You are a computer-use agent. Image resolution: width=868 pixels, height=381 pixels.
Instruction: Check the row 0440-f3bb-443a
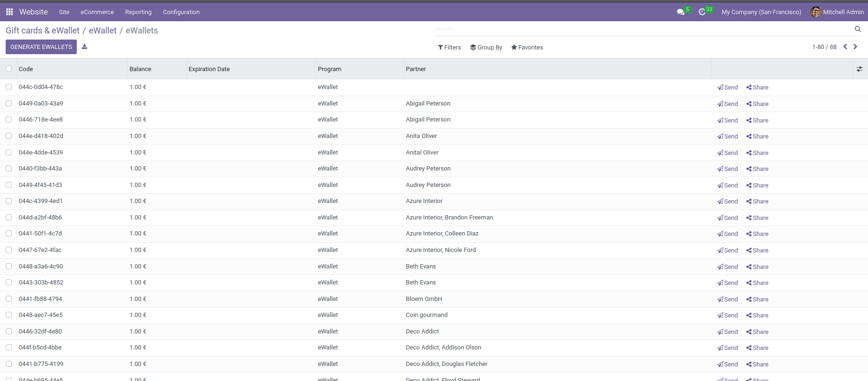pyautogui.click(x=8, y=169)
